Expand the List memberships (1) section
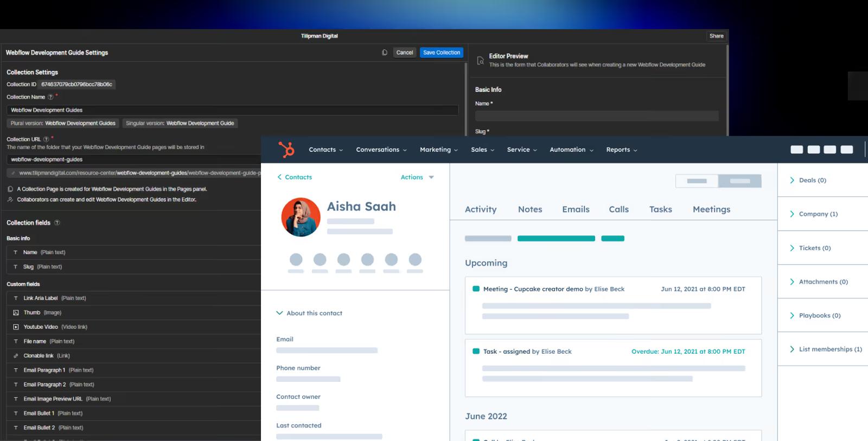 click(x=826, y=349)
